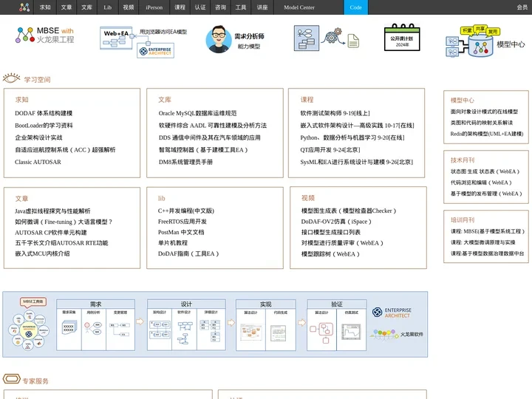Open the 设计 stage diagram in the workflow banner
Image resolution: width=532 pixels, height=399 pixels.
coord(186,324)
